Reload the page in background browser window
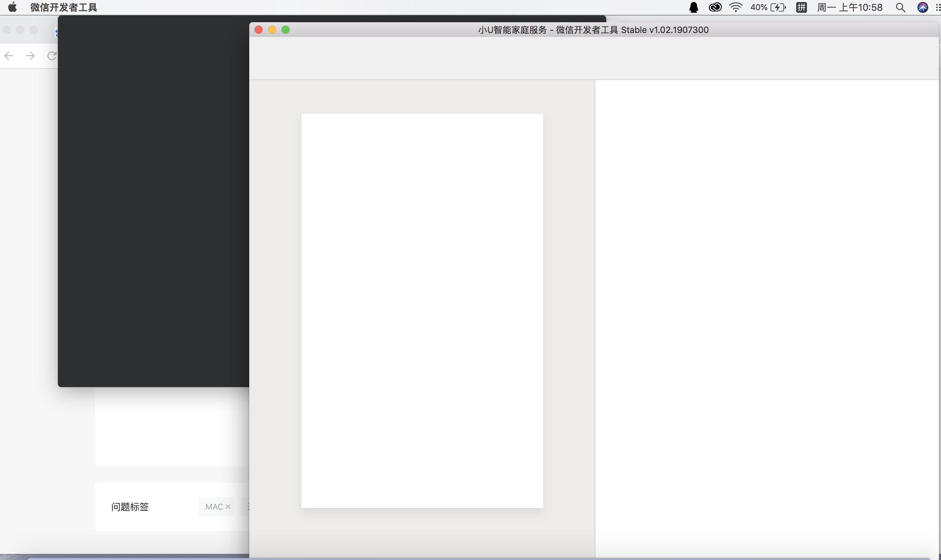Viewport: 941px width, 560px height. pos(52,56)
